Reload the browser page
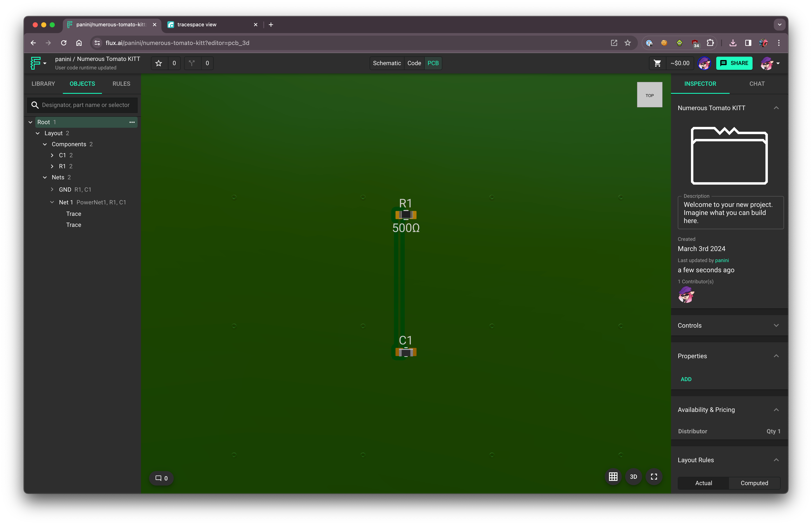Image resolution: width=812 pixels, height=525 pixels. (x=63, y=43)
